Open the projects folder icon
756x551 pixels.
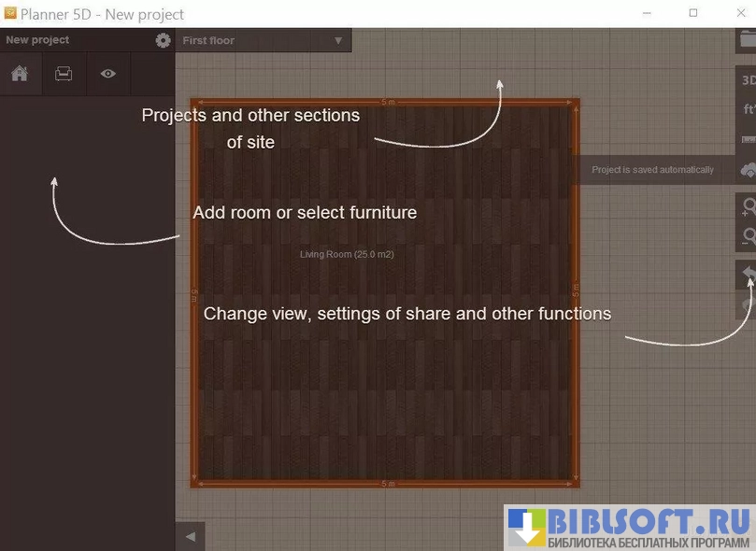click(748, 42)
